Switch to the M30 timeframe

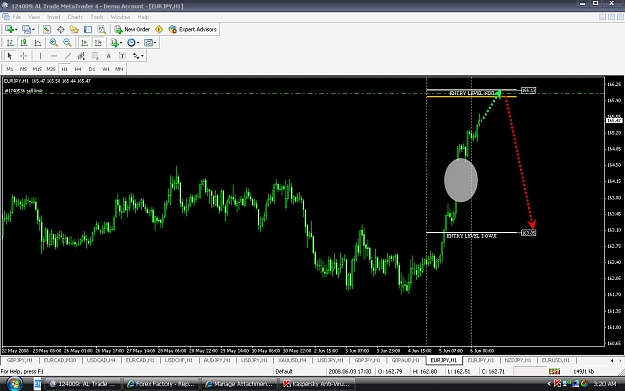(x=51, y=69)
